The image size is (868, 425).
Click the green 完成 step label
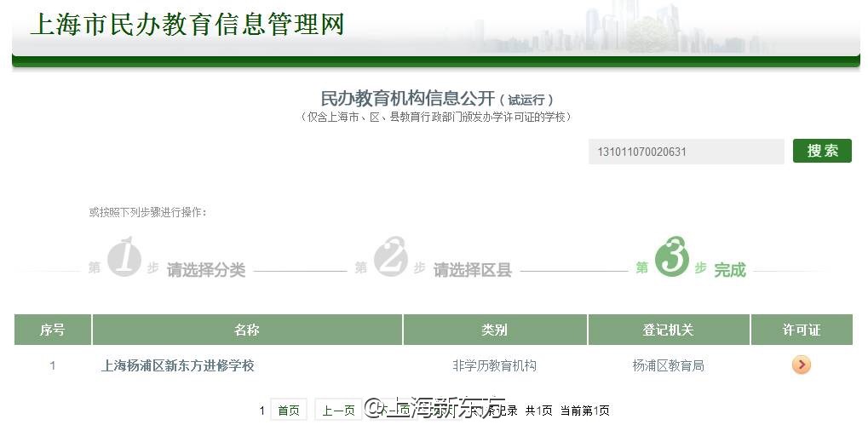729,270
